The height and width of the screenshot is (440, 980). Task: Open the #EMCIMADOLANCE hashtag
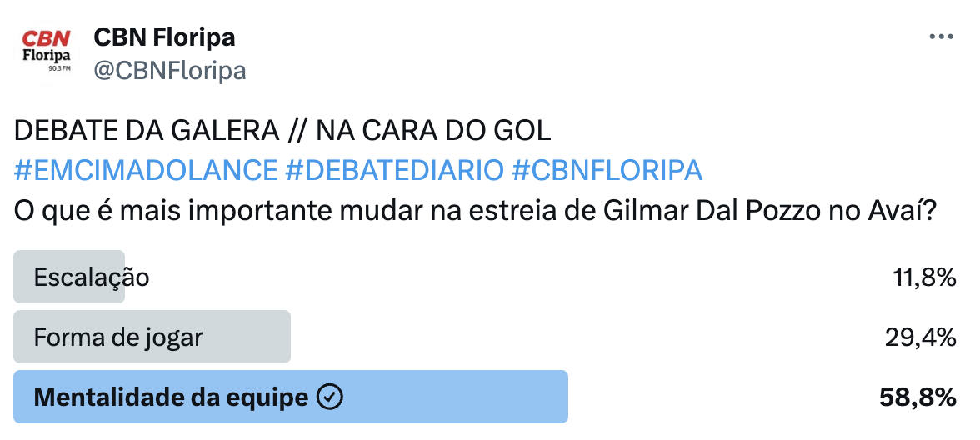[146, 170]
